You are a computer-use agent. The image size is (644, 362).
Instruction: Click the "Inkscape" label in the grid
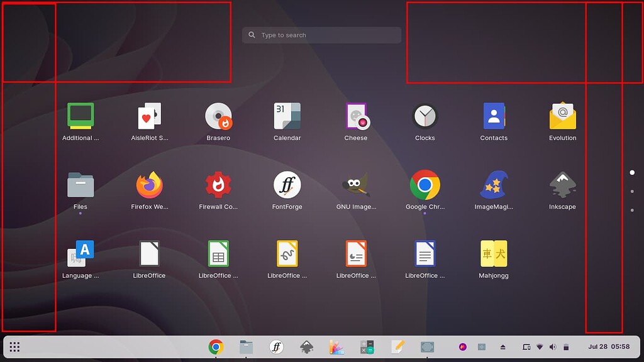pyautogui.click(x=563, y=207)
